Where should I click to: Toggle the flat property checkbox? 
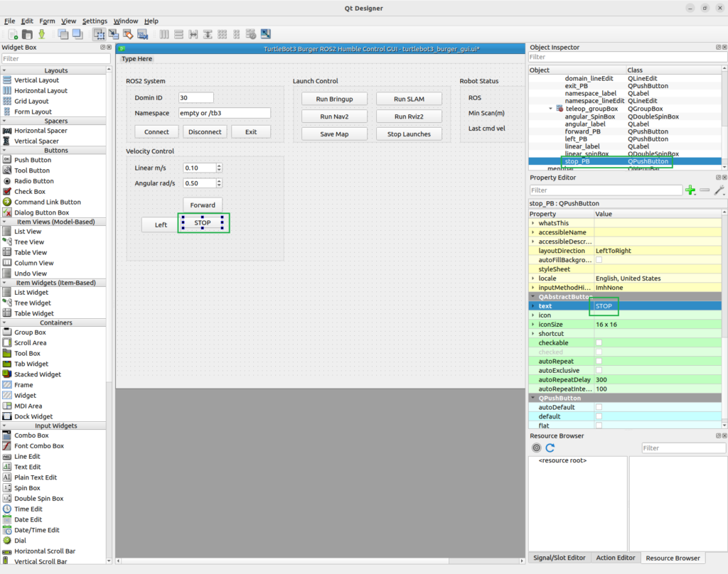coord(599,426)
